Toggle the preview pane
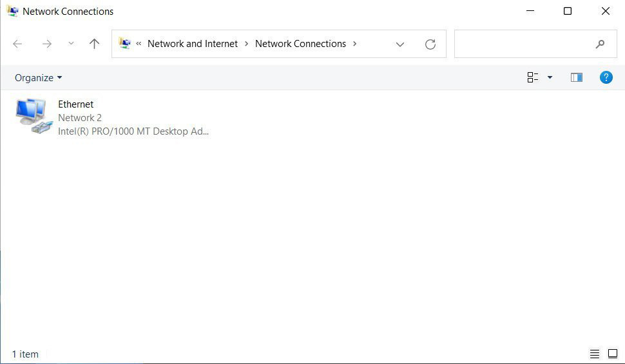 [576, 77]
